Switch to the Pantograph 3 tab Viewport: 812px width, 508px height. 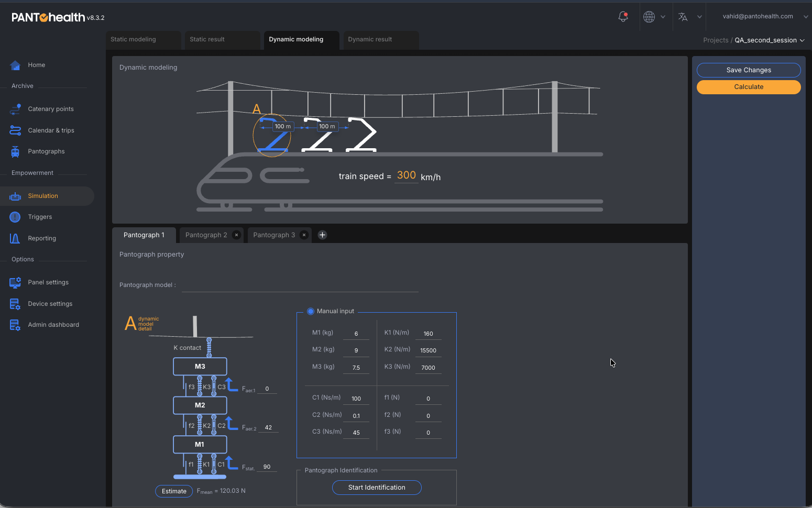pyautogui.click(x=274, y=235)
